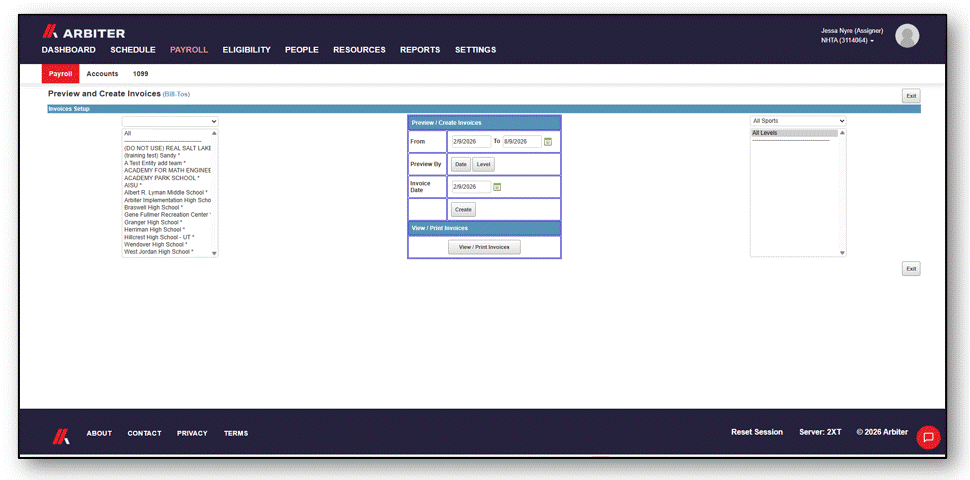Open the ELIGIBILITY menu
Viewport: 970px width, 480px height.
[247, 50]
